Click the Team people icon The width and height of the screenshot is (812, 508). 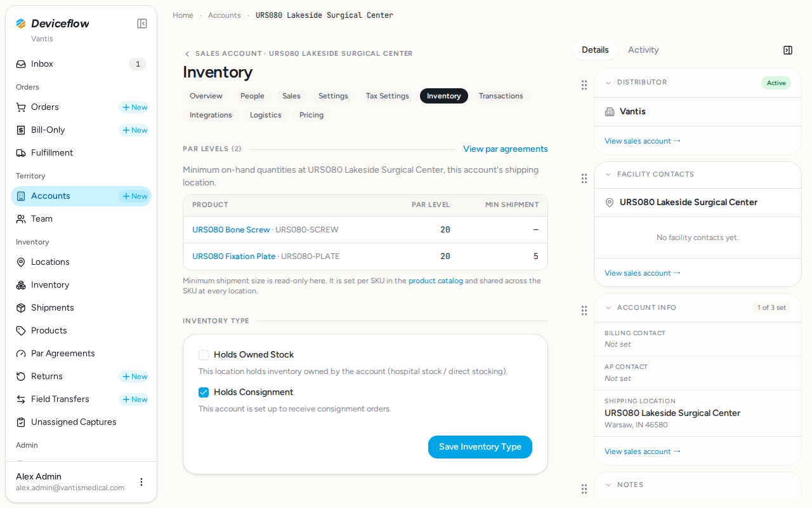[21, 219]
